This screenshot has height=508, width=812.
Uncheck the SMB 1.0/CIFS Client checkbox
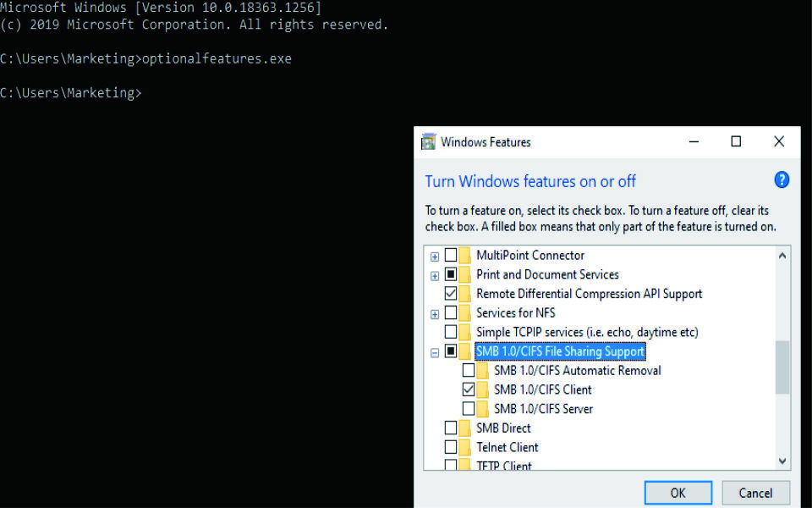click(468, 389)
